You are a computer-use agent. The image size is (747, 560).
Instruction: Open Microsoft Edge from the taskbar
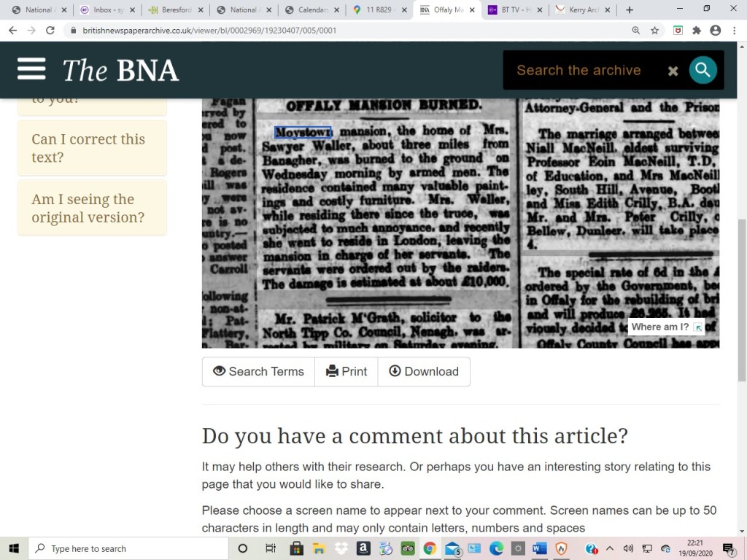point(496,548)
